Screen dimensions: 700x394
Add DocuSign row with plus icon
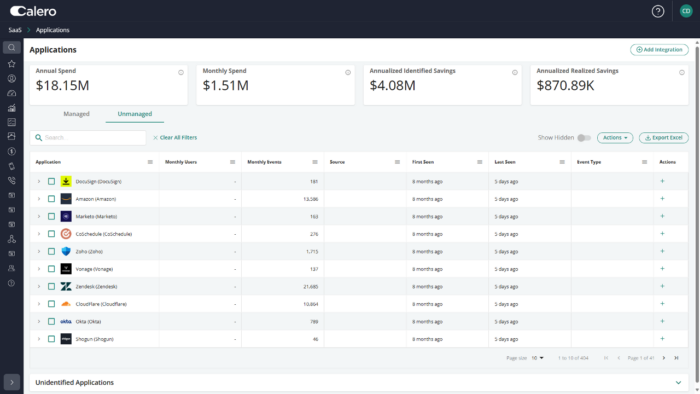pyautogui.click(x=662, y=181)
